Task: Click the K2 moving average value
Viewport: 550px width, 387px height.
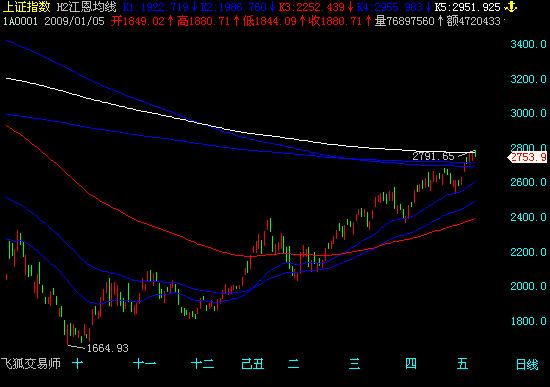Action: tap(233, 7)
